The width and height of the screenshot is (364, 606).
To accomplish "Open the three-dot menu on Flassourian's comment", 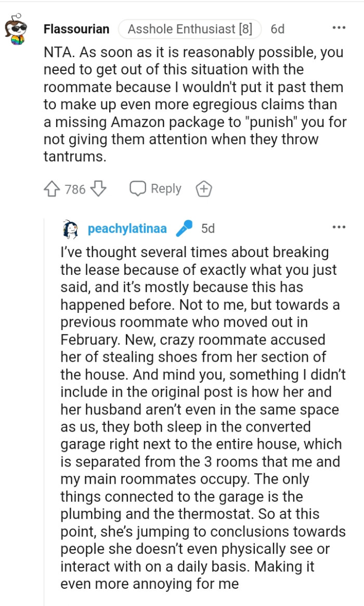I will 339,27.
